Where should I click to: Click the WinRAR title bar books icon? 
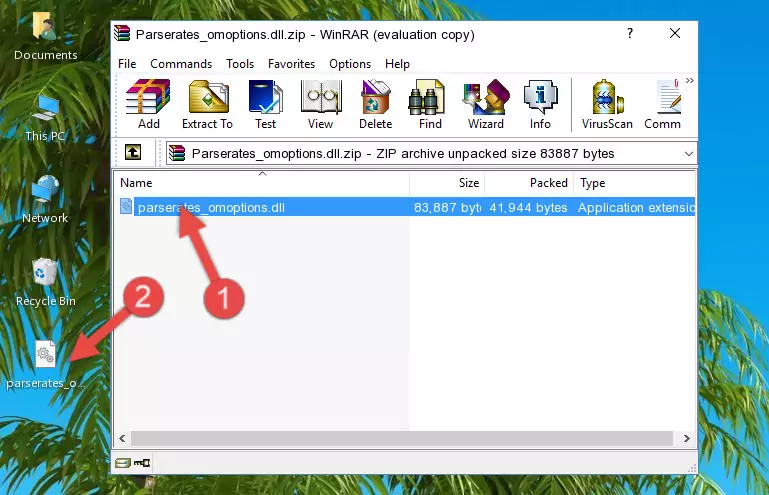pyautogui.click(x=122, y=33)
